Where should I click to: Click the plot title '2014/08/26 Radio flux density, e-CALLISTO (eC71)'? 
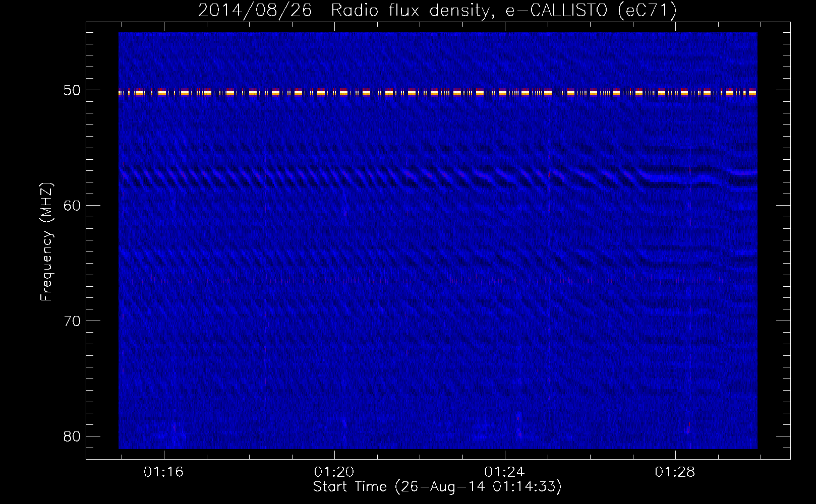point(437,10)
